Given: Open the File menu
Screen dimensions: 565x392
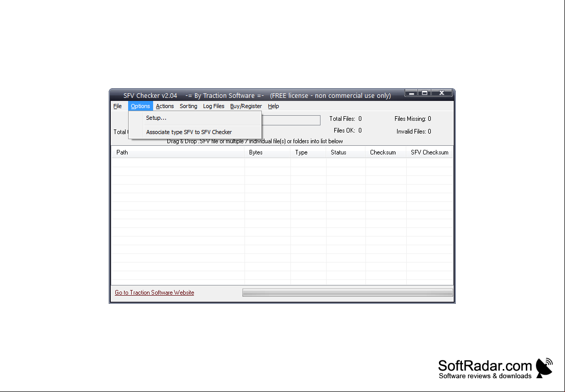Looking at the screenshot, I should [x=117, y=106].
